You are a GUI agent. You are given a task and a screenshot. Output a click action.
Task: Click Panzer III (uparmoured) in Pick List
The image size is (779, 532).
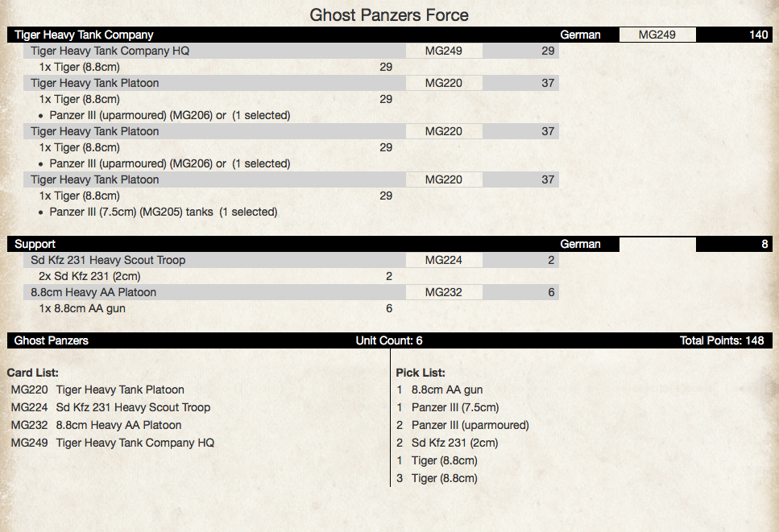[470, 425]
